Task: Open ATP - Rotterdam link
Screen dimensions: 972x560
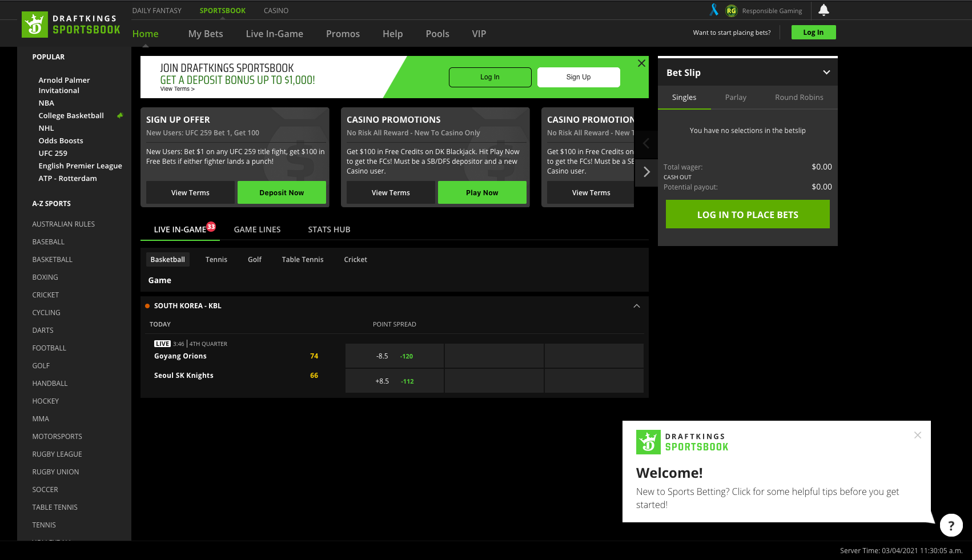Action: coord(67,179)
